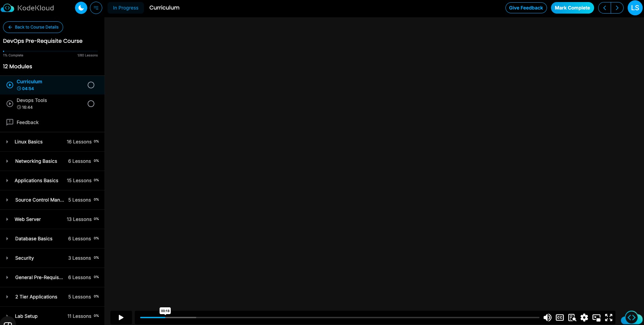Click Give Feedback button
This screenshot has width=644, height=325.
[526, 8]
